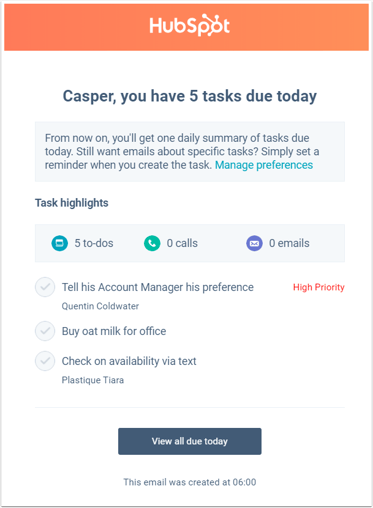Click the teal to-dos icon
The image size is (373, 508).
(x=60, y=243)
